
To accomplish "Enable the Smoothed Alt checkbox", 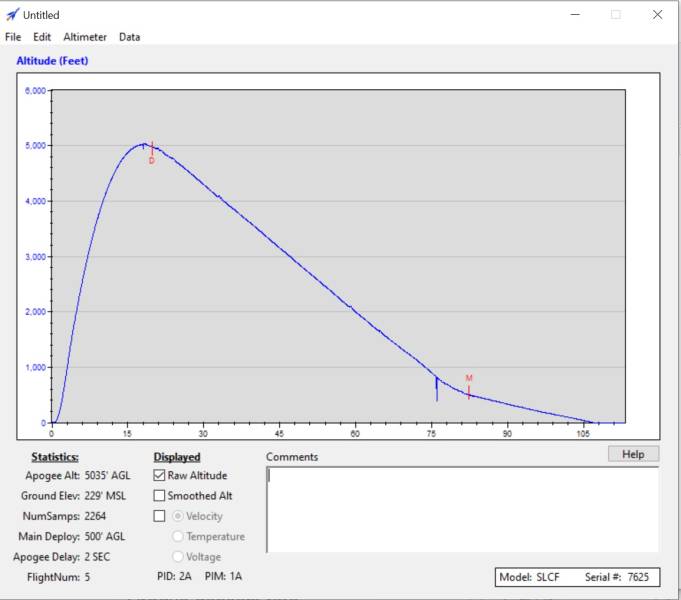I will point(160,496).
